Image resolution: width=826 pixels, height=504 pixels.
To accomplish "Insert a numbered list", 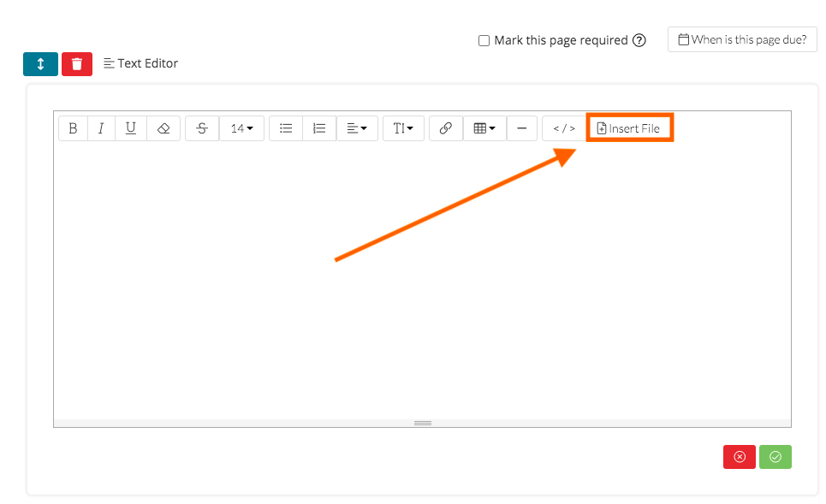I will pos(319,128).
